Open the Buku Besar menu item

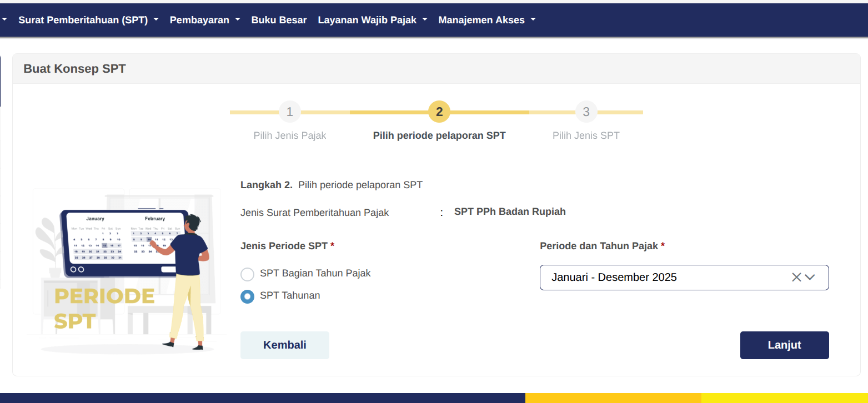click(x=279, y=19)
